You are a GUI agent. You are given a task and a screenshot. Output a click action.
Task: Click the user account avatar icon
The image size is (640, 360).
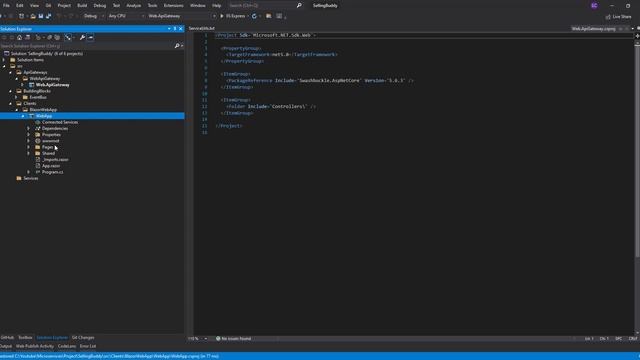coord(594,5)
